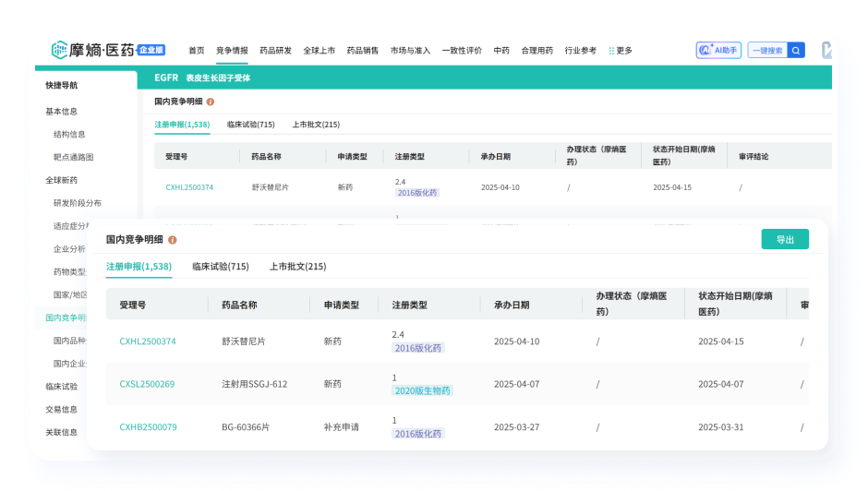Image resolution: width=868 pixels, height=491 pixels.
Task: Click foreground 舒沃替尼片 drug name cell
Action: point(244,341)
